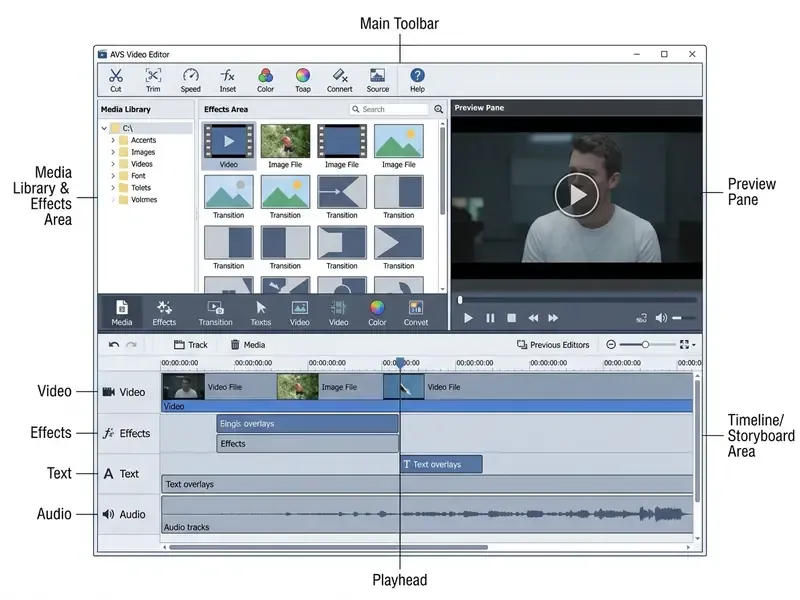This screenshot has width=800, height=600.
Task: Expand the Images folder chevron
Action: (113, 152)
